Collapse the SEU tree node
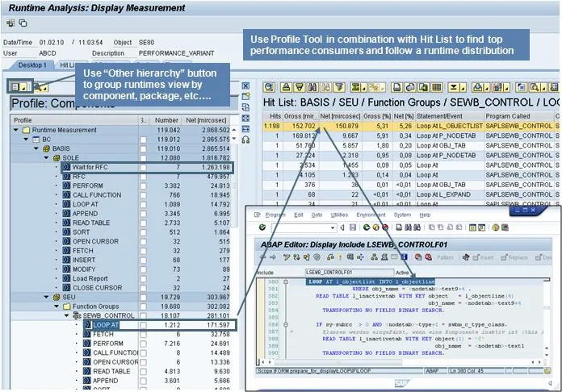 tap(47, 297)
